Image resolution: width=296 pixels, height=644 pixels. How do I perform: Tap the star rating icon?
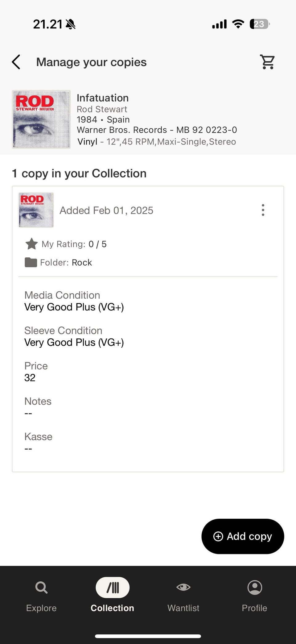(31, 244)
